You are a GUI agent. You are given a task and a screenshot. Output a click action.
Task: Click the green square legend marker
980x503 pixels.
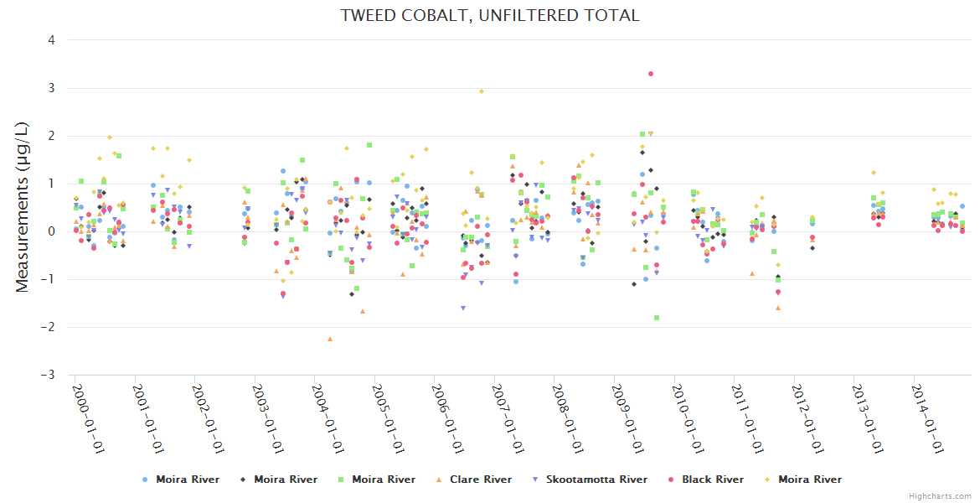[x=341, y=480]
